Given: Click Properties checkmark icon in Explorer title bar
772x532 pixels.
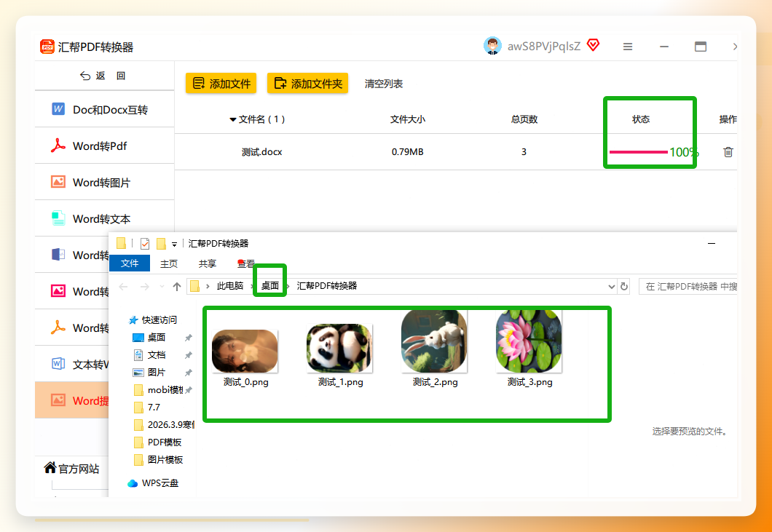Looking at the screenshot, I should point(145,244).
